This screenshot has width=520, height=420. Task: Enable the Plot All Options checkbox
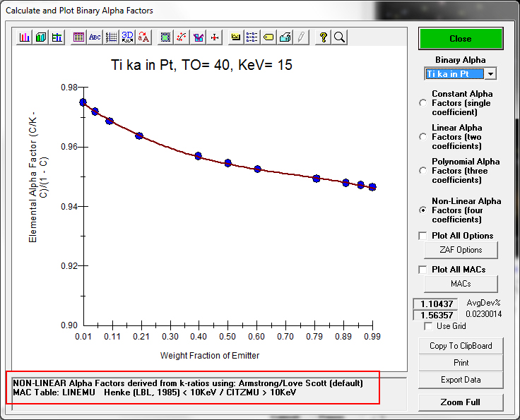point(423,236)
